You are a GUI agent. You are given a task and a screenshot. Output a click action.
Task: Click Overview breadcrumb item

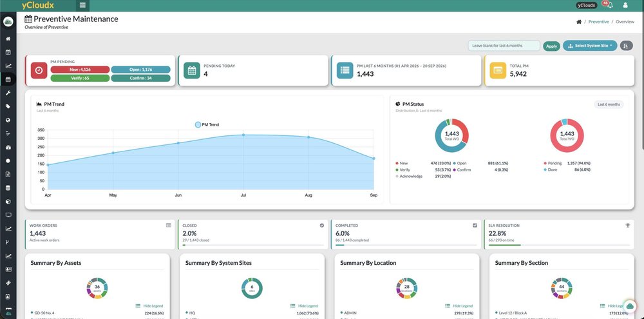pyautogui.click(x=625, y=22)
